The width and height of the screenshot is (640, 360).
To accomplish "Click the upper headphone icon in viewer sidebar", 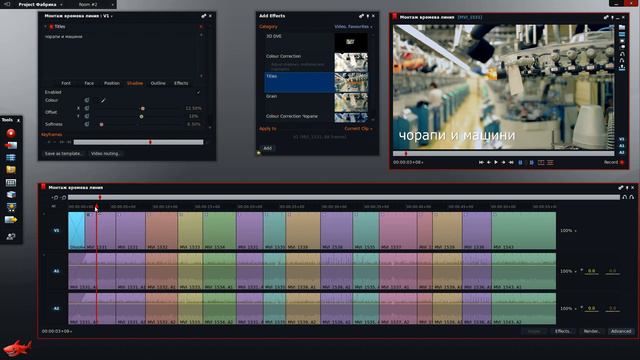I will tap(622, 54).
